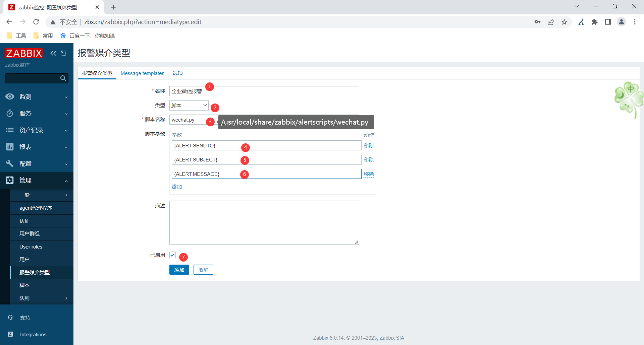Open 脚本 in the sidebar

tap(42, 285)
